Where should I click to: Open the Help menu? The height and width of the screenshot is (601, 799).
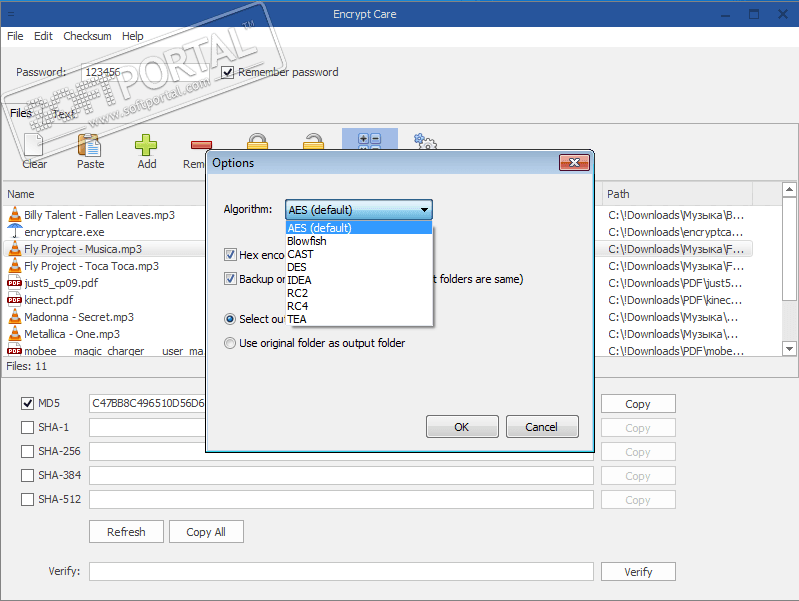pyautogui.click(x=132, y=36)
